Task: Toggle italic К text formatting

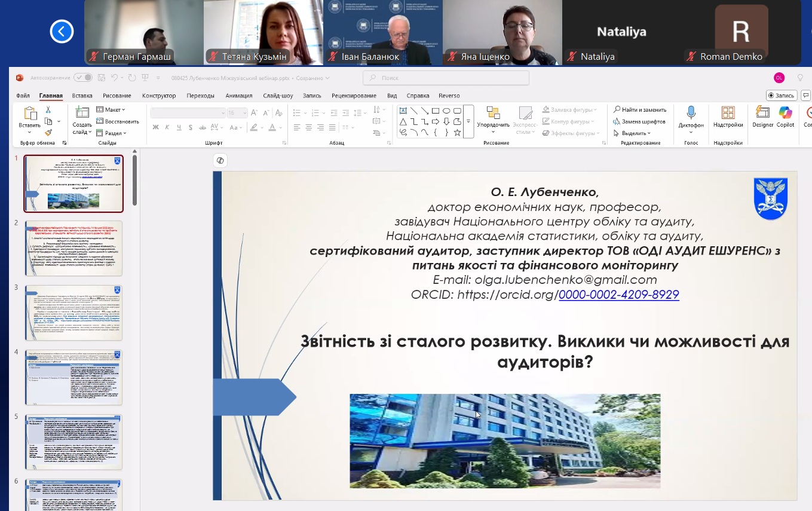Action: coord(167,127)
